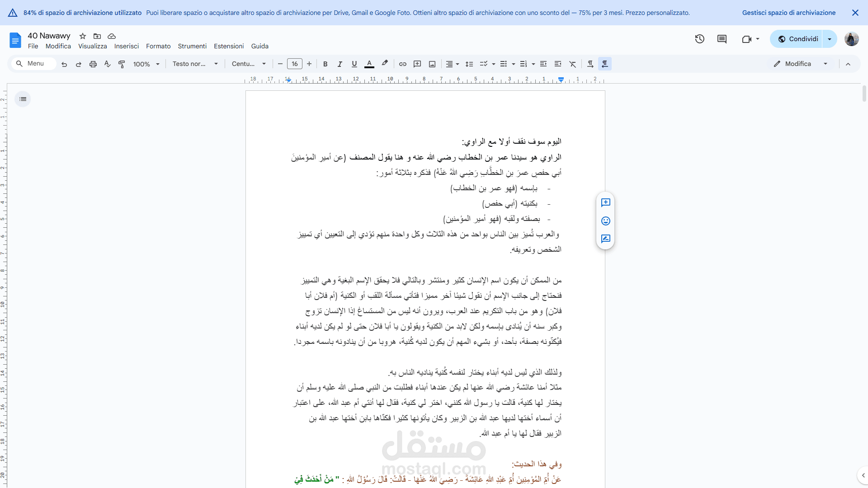This screenshot has height=488, width=868.
Task: Activate the paint format tool
Action: click(122, 64)
